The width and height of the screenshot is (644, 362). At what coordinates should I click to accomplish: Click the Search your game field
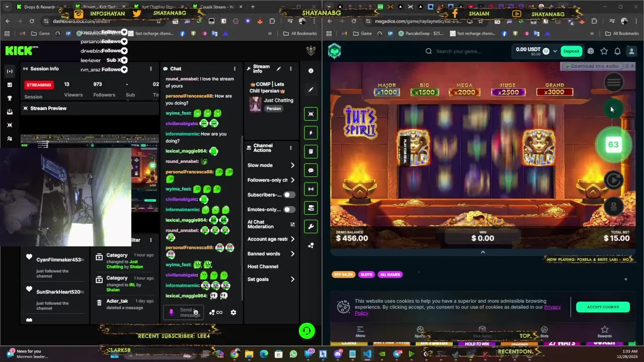458,51
